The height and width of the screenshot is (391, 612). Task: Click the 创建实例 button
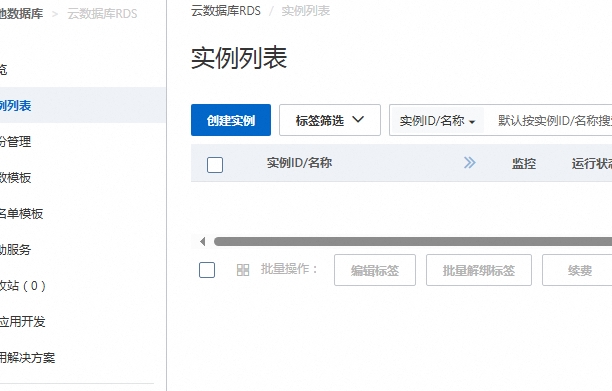(x=231, y=120)
